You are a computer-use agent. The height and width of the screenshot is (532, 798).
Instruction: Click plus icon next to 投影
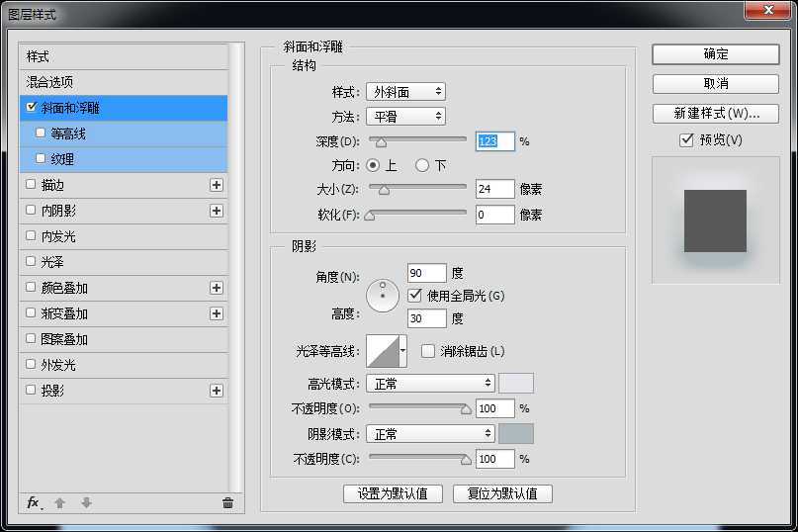(x=217, y=391)
